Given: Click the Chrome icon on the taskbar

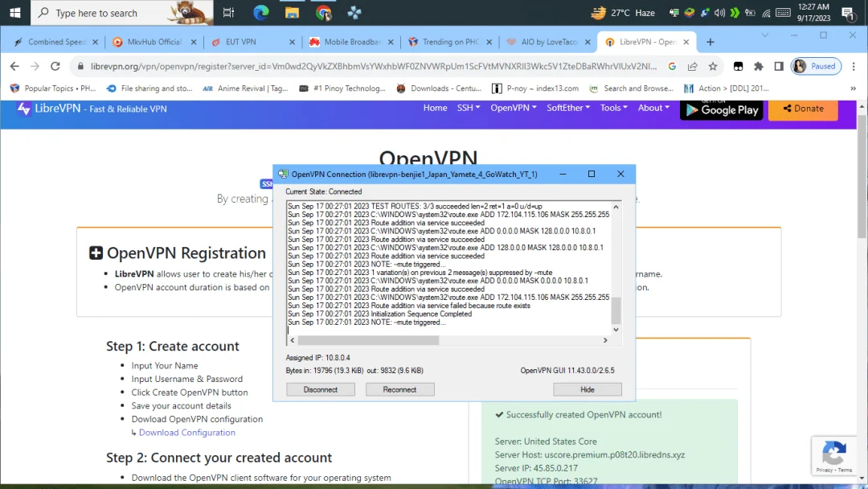Looking at the screenshot, I should 323,12.
